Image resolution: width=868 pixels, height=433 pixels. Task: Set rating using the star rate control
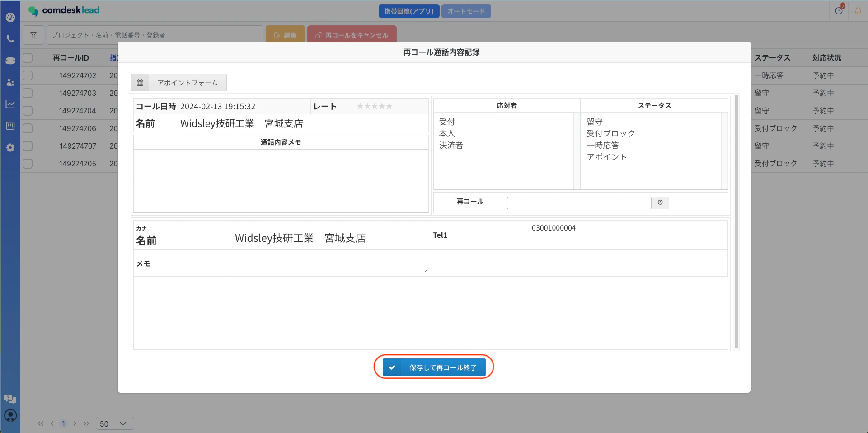(375, 106)
